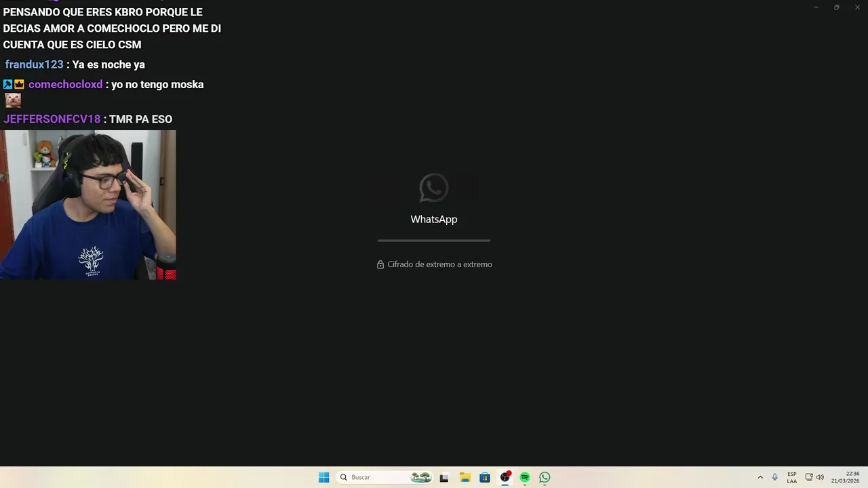Click username JEFFERSONFCV18 in chat
This screenshot has width=868, height=488.
point(52,119)
